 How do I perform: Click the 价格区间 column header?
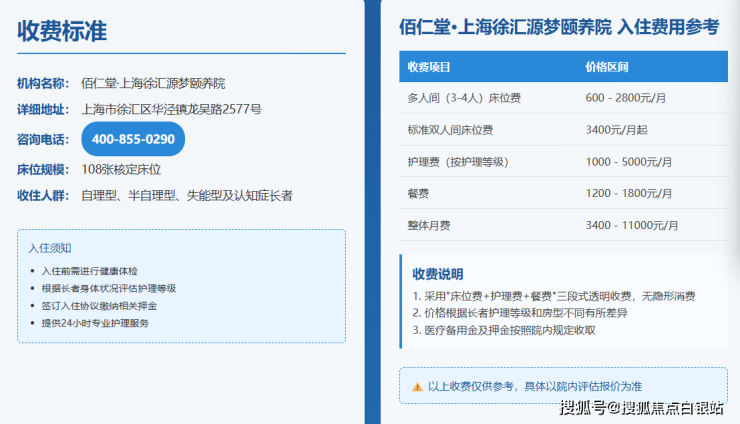point(607,67)
